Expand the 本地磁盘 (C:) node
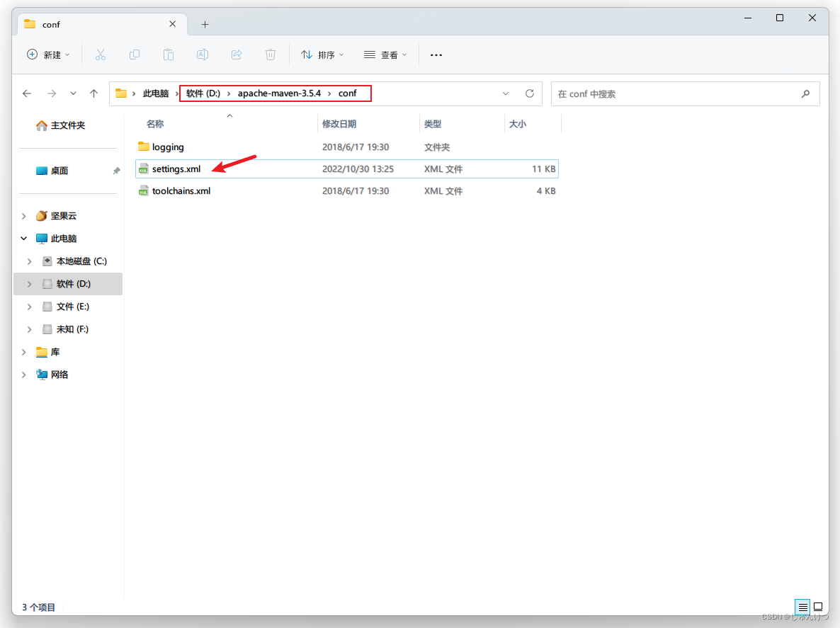 (30, 261)
